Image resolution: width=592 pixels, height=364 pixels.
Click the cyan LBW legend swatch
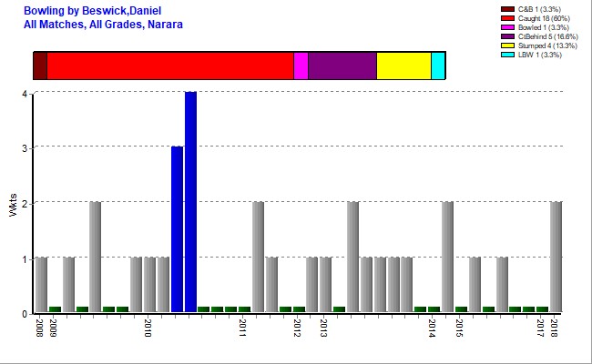[x=507, y=55]
